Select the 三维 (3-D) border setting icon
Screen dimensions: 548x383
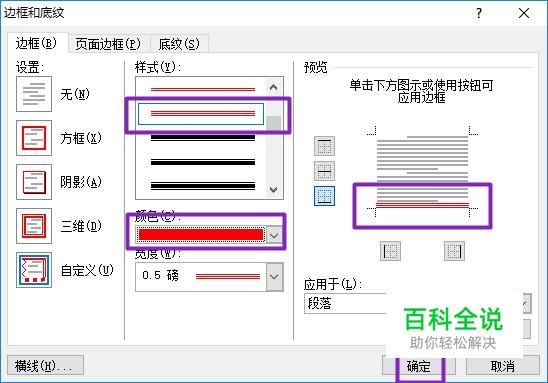[34, 226]
